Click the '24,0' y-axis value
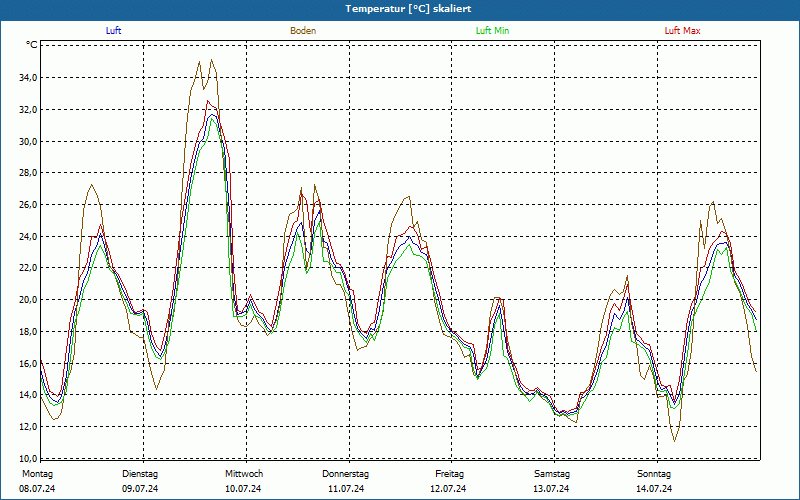The image size is (800, 500). tap(29, 236)
